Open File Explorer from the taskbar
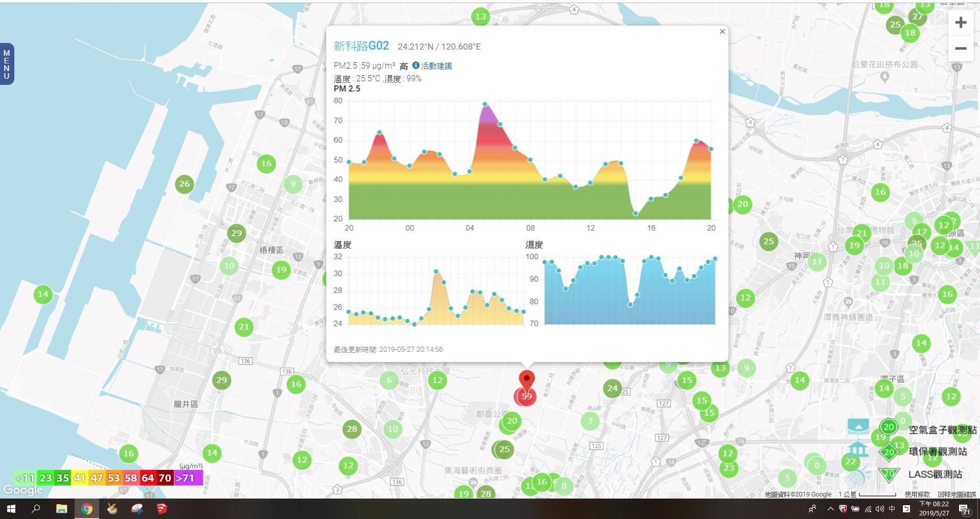The height and width of the screenshot is (519, 980). pyautogui.click(x=61, y=509)
